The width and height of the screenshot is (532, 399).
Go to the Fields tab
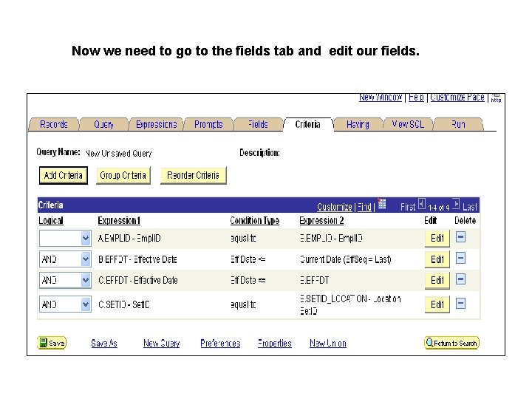click(x=258, y=125)
